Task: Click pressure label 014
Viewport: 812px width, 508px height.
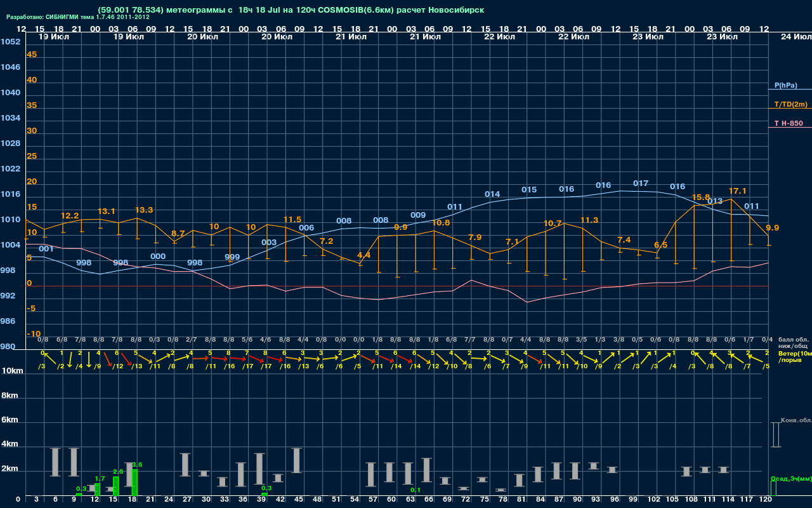Action: tap(492, 194)
